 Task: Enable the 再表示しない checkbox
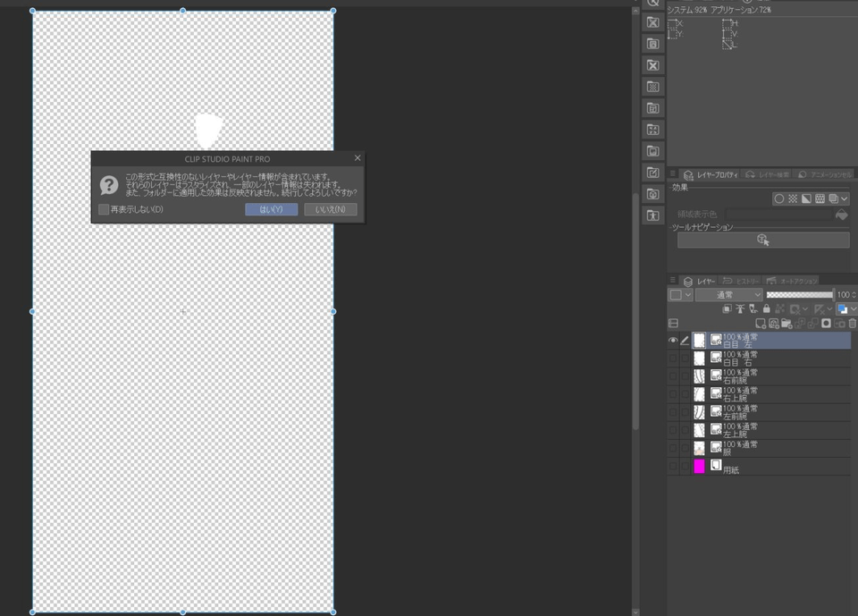pyautogui.click(x=104, y=209)
